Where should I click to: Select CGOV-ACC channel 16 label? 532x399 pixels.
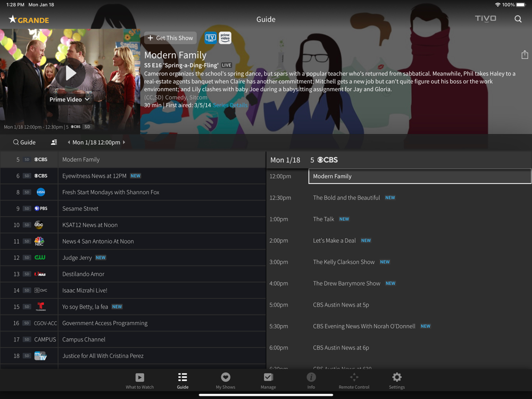(45, 323)
